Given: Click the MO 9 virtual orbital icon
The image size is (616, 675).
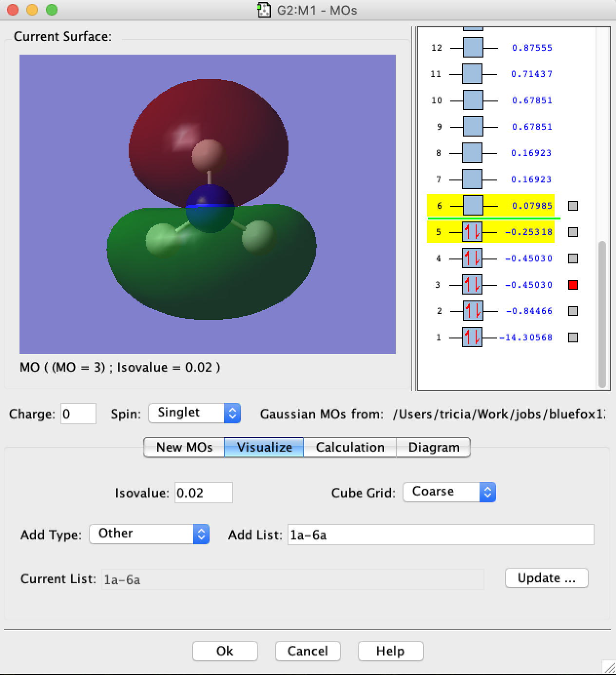Looking at the screenshot, I should click(x=472, y=126).
